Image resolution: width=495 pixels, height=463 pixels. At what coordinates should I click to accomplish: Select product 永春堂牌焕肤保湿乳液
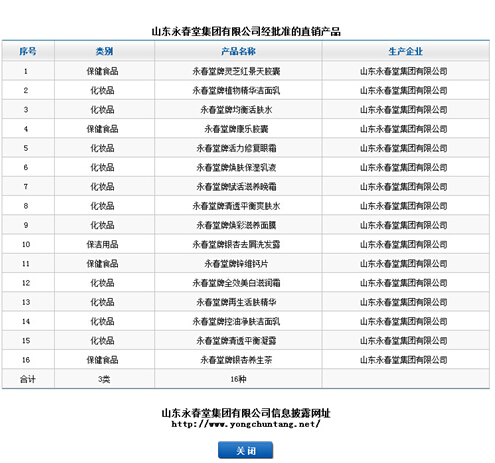[x=236, y=167]
